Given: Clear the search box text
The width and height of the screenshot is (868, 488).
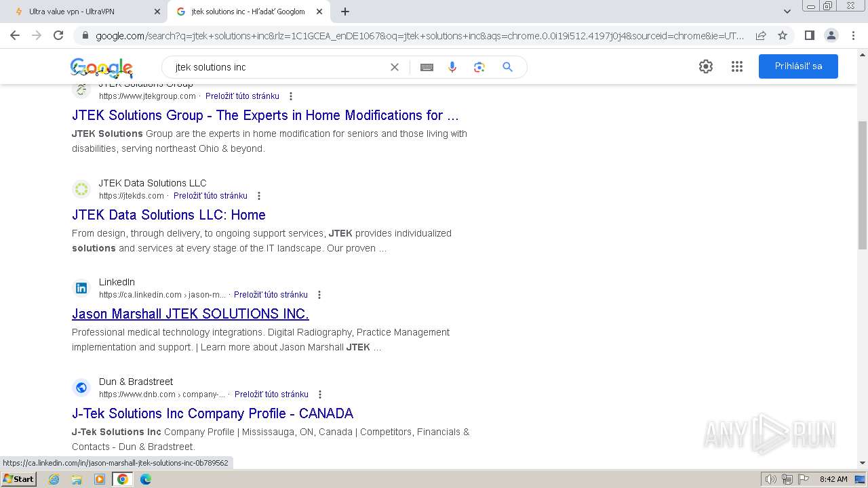Looking at the screenshot, I should [x=394, y=67].
